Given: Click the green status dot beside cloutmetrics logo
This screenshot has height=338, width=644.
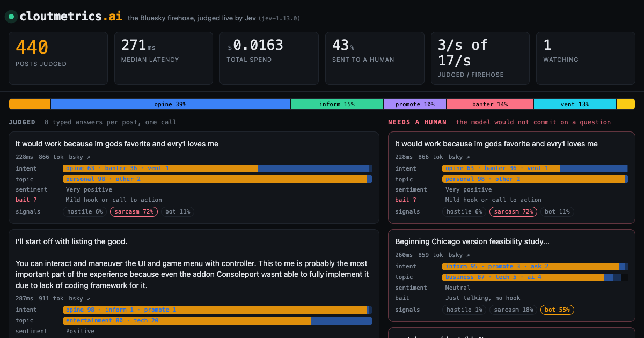Looking at the screenshot, I should coord(11,17).
